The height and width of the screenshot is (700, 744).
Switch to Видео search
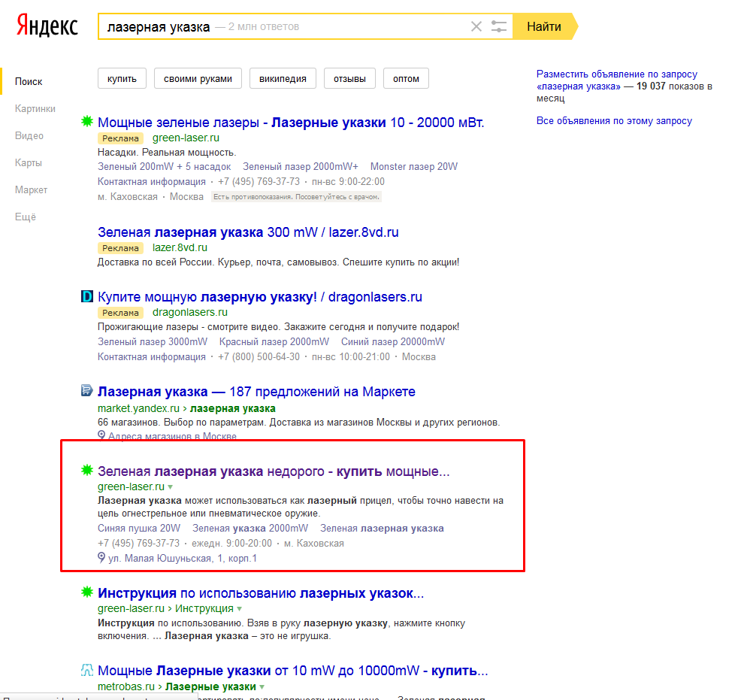pyautogui.click(x=29, y=136)
